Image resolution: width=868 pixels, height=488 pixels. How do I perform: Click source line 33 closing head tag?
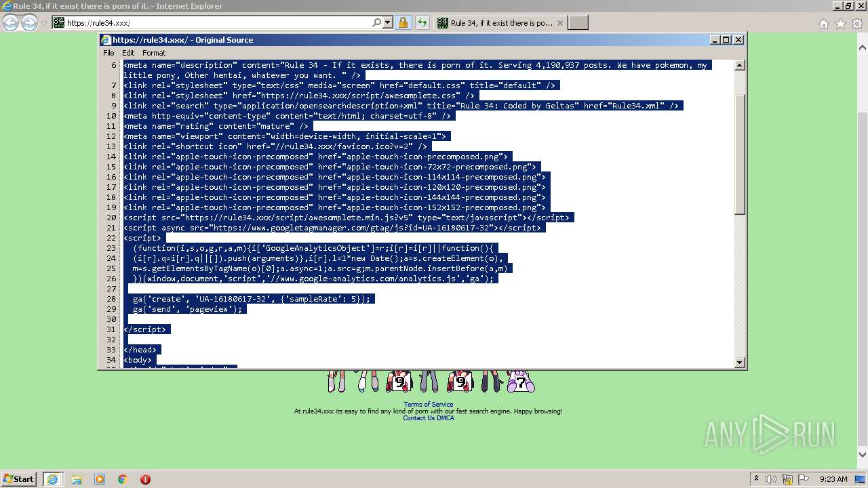[x=140, y=350]
